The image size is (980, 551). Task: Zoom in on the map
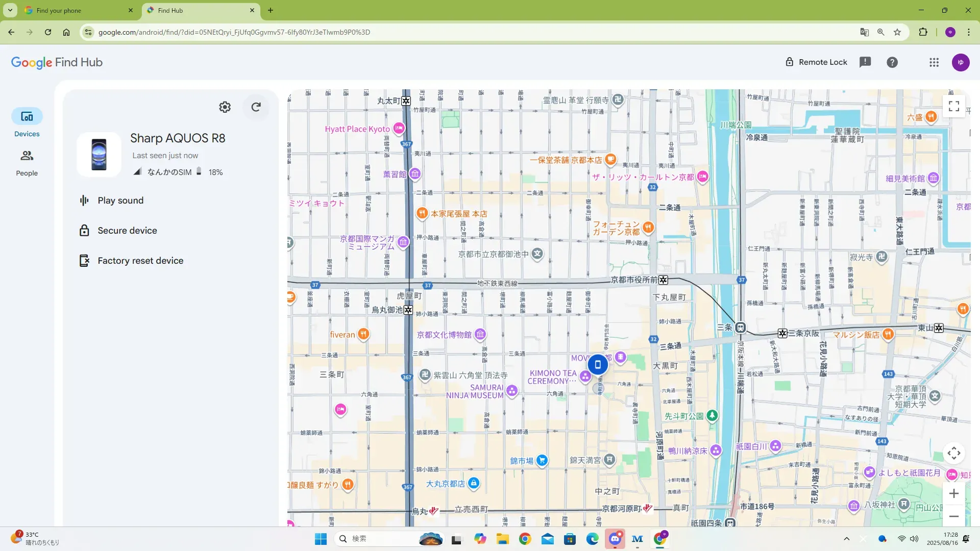pyautogui.click(x=953, y=493)
